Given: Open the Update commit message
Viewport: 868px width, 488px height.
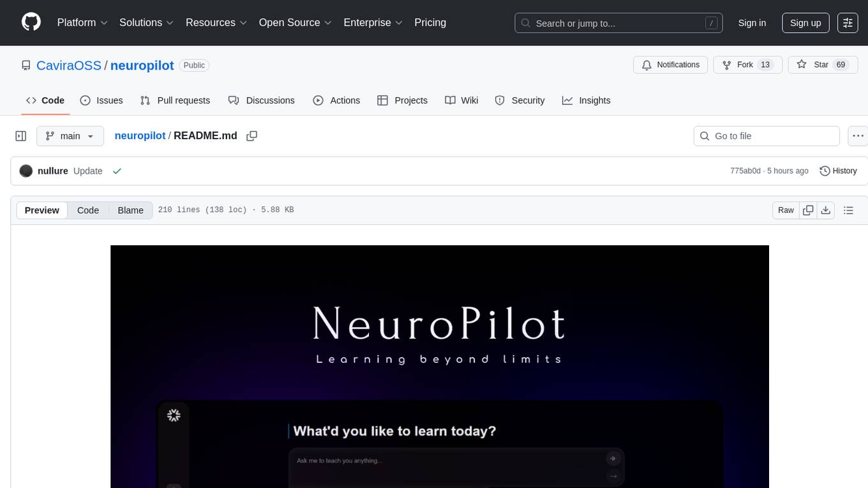Looking at the screenshot, I should click(x=88, y=171).
